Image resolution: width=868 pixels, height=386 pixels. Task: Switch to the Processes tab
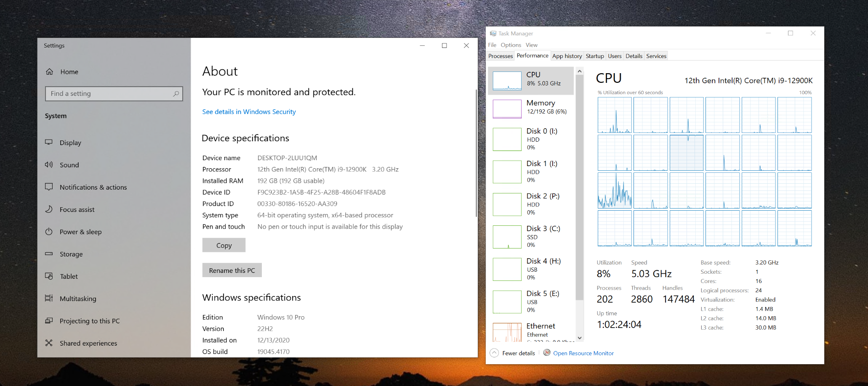click(501, 56)
